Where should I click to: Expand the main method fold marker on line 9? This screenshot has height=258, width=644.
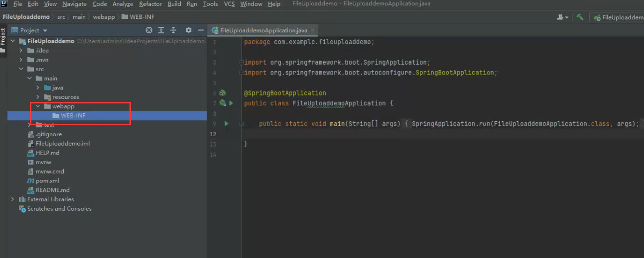(x=242, y=124)
